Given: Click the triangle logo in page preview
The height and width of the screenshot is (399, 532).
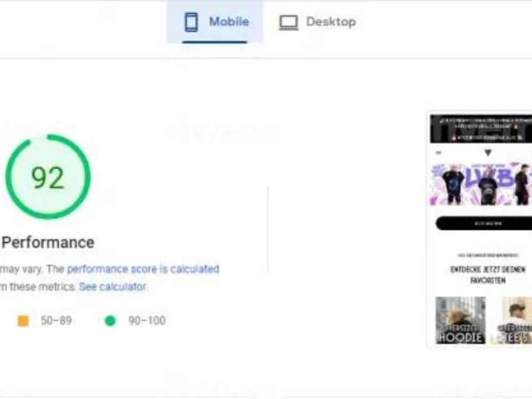Looking at the screenshot, I should pyautogui.click(x=488, y=153).
